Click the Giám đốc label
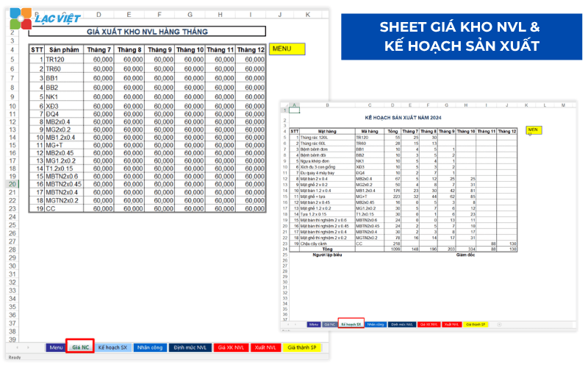 tap(465, 255)
